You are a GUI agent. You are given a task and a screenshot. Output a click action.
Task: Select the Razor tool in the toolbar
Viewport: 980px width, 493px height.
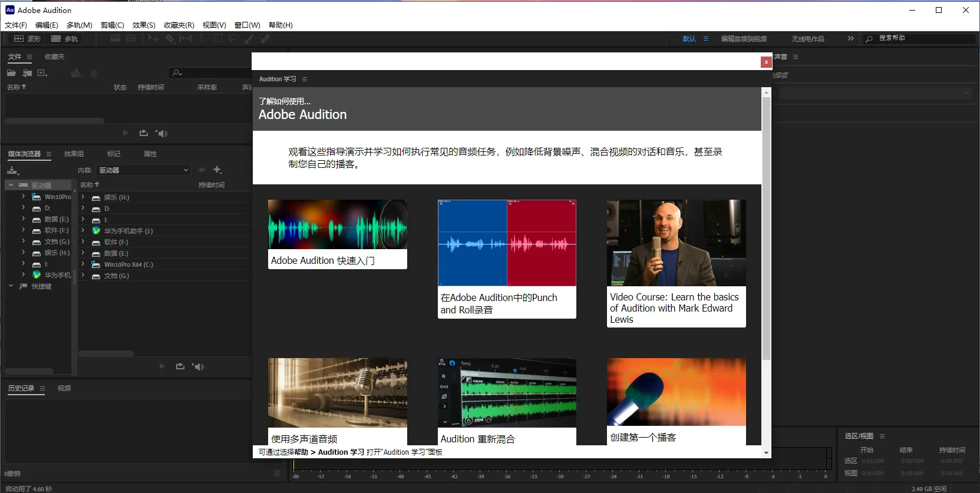coord(170,38)
